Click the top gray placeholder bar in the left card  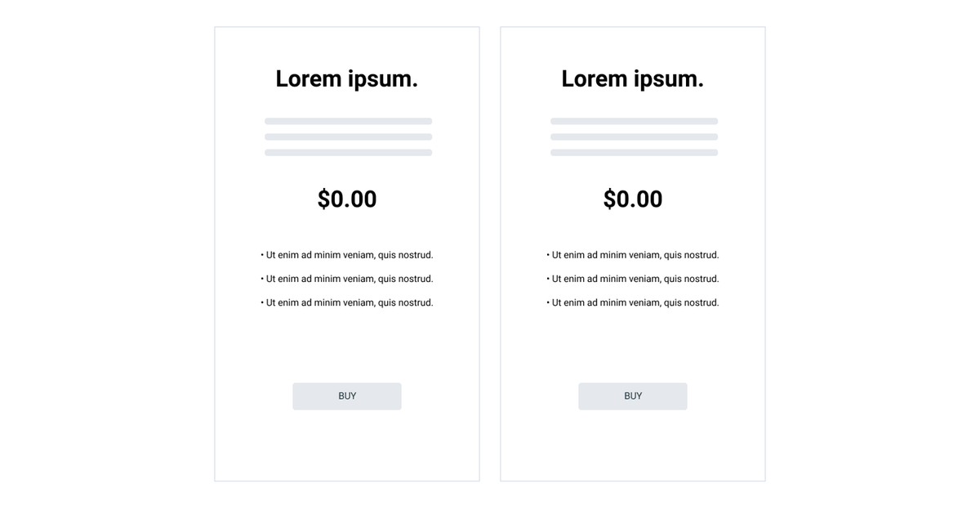(348, 121)
